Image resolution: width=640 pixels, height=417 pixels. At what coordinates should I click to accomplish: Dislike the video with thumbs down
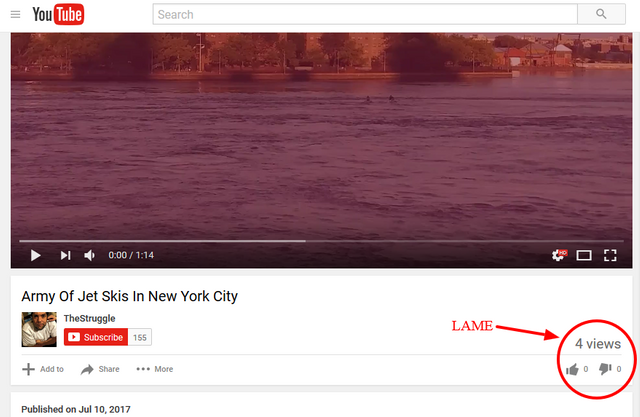pyautogui.click(x=605, y=369)
